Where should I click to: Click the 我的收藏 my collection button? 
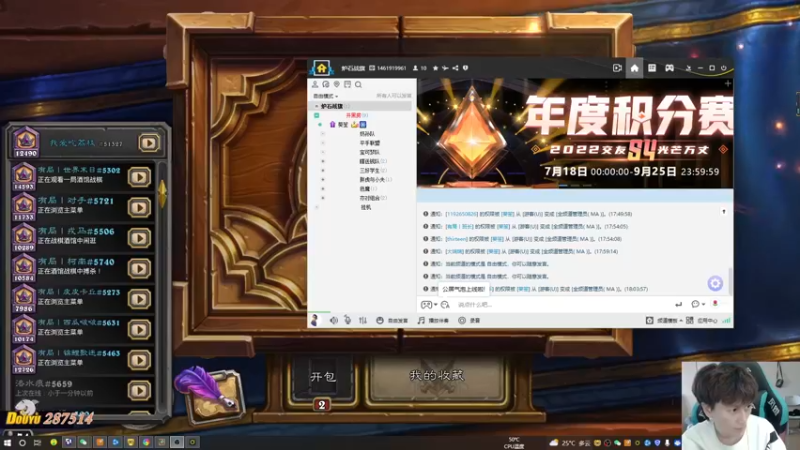click(x=437, y=376)
